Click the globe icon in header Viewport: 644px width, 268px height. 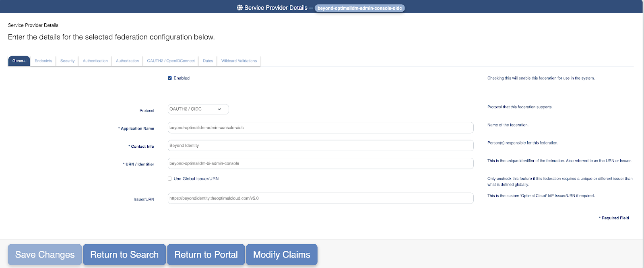[239, 8]
